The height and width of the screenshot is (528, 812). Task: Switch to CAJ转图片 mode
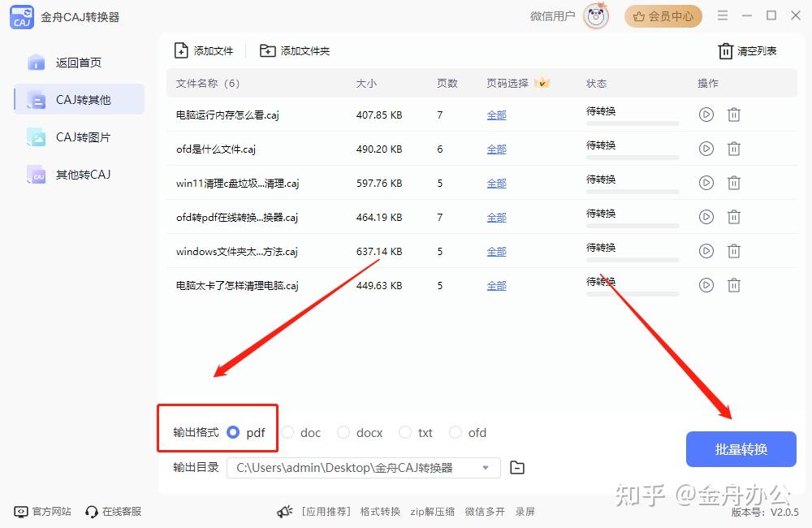point(69,137)
